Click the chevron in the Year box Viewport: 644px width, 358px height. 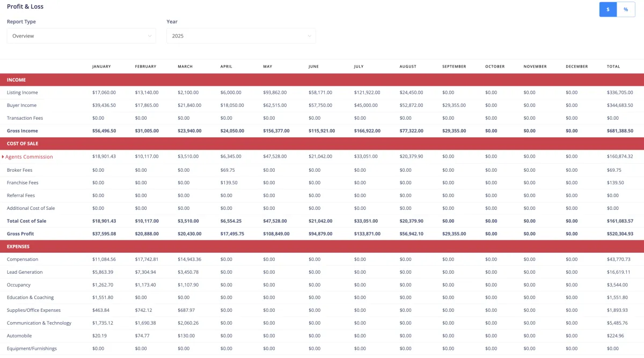tap(309, 36)
